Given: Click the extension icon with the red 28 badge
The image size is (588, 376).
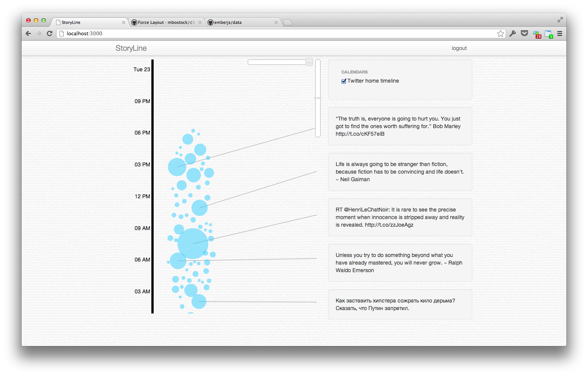Looking at the screenshot, I should click(x=536, y=34).
